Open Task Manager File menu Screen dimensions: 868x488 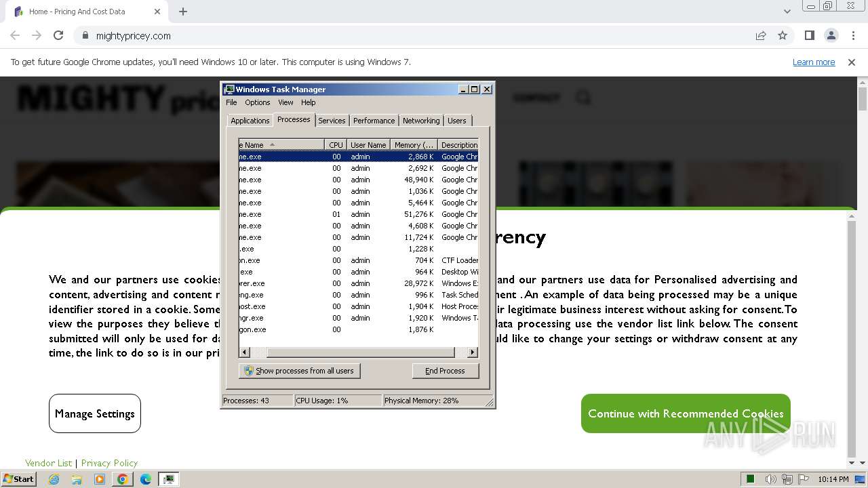coord(231,102)
